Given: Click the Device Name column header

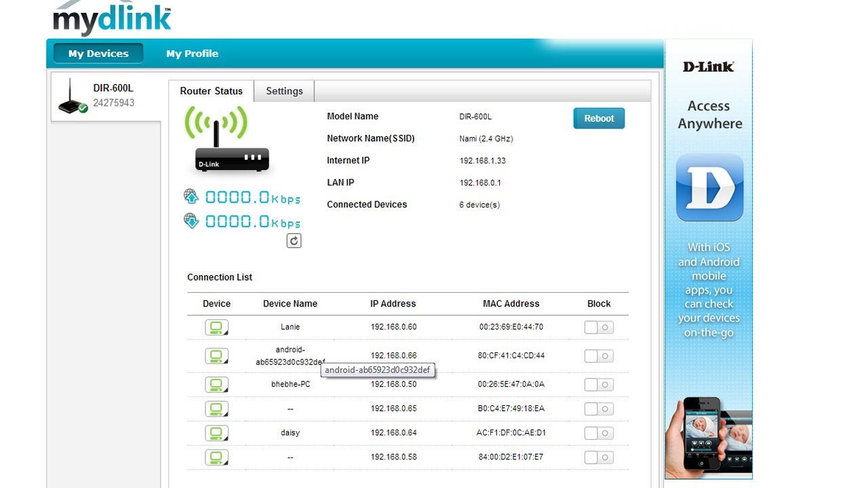Looking at the screenshot, I should pyautogui.click(x=290, y=304).
